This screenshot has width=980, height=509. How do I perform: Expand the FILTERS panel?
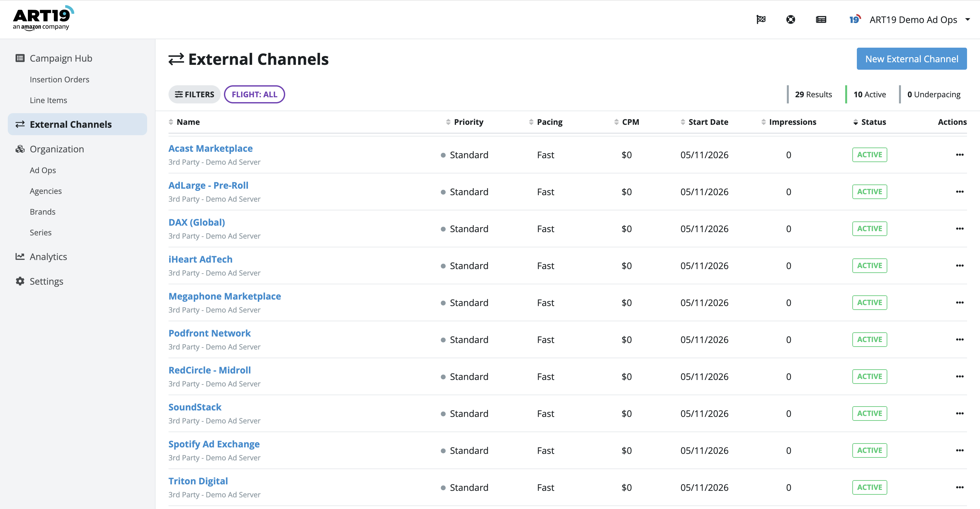194,94
